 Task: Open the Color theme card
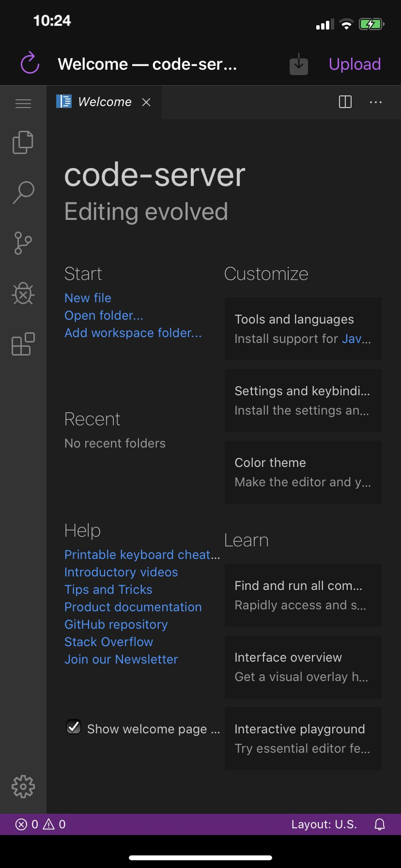(x=303, y=472)
